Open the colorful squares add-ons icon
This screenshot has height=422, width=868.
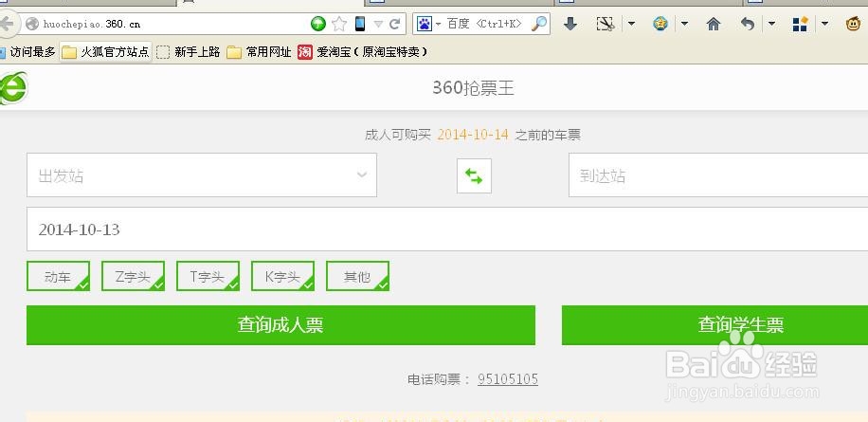coord(801,24)
